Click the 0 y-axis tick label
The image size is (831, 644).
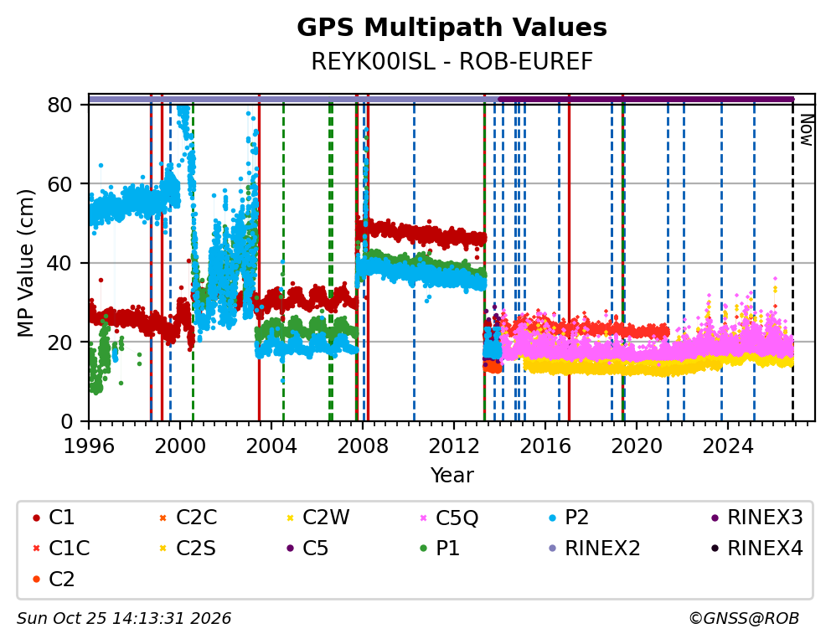click(67, 421)
